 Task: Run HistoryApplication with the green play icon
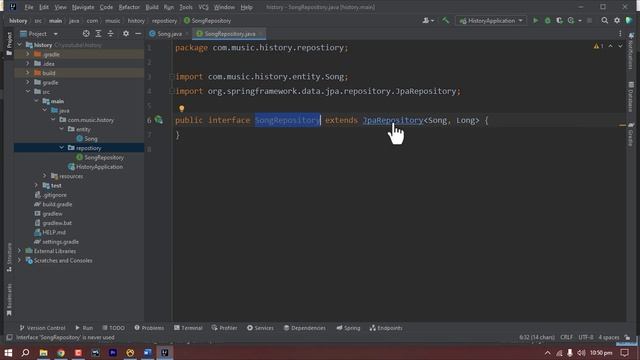536,20
